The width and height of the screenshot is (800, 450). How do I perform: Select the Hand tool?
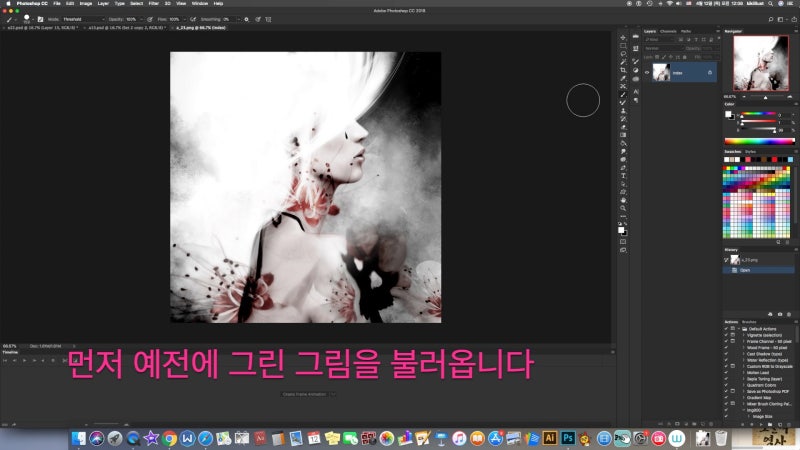click(x=623, y=200)
